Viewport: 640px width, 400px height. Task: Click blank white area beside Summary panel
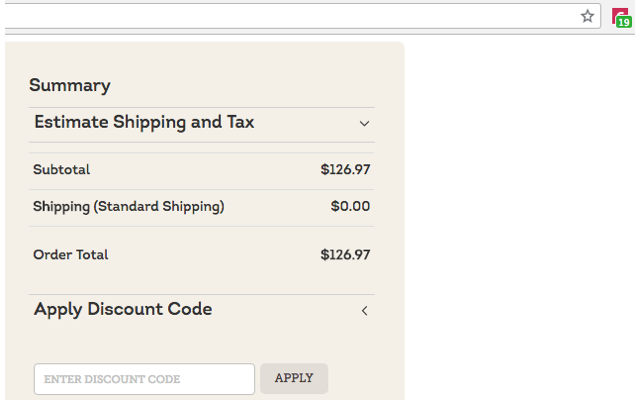(x=520, y=220)
